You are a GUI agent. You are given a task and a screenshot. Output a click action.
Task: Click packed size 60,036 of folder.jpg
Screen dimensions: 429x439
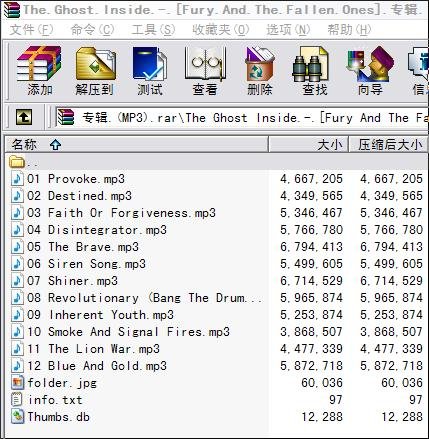402,383
